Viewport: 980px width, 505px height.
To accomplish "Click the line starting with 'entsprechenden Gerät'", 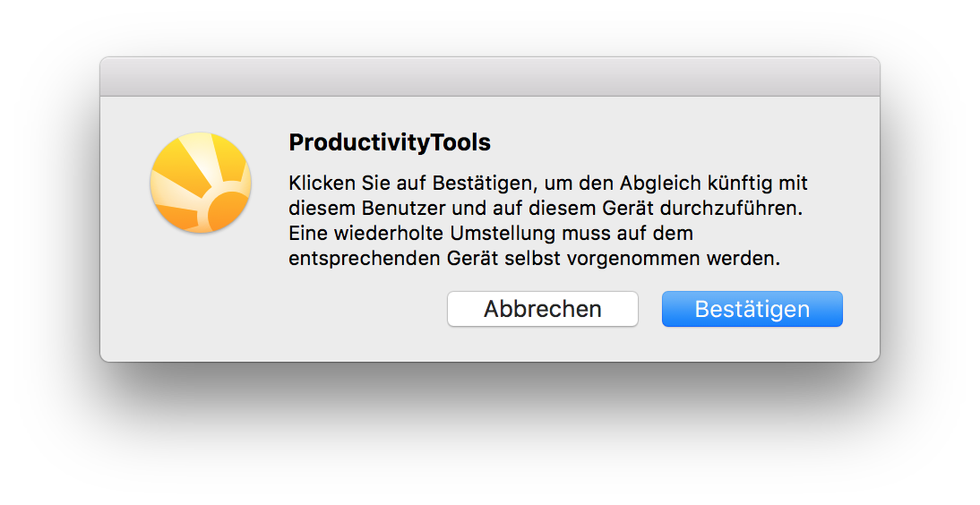I will coord(535,258).
